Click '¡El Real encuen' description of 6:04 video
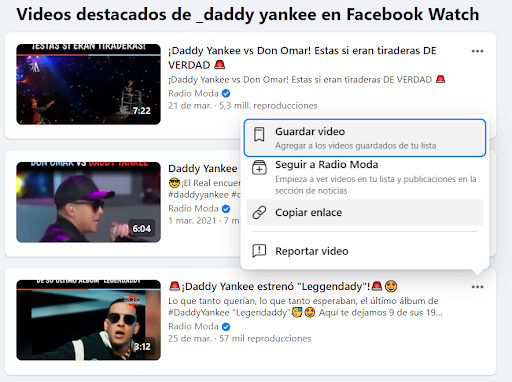512x382 pixels. click(x=204, y=183)
